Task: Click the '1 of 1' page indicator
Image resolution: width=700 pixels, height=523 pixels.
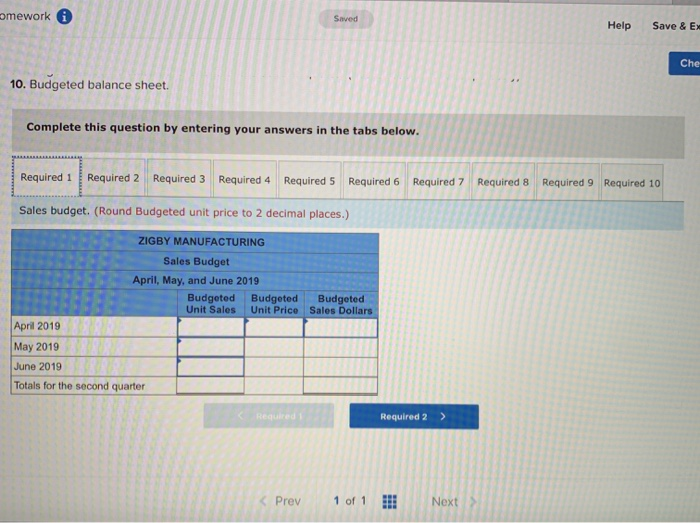Action: [x=350, y=501]
